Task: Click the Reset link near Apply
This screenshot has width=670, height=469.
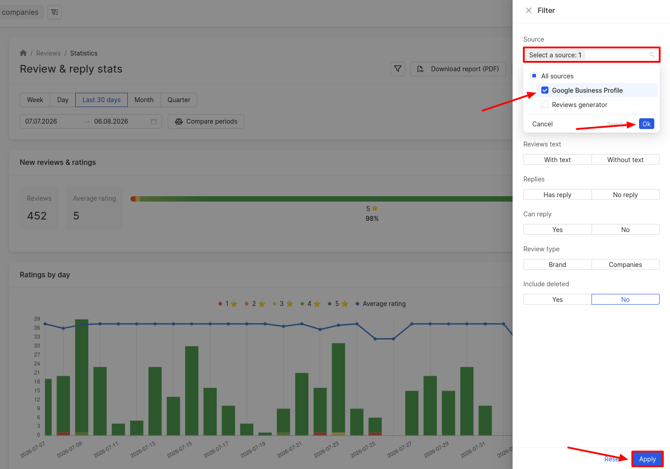Action: (x=612, y=459)
